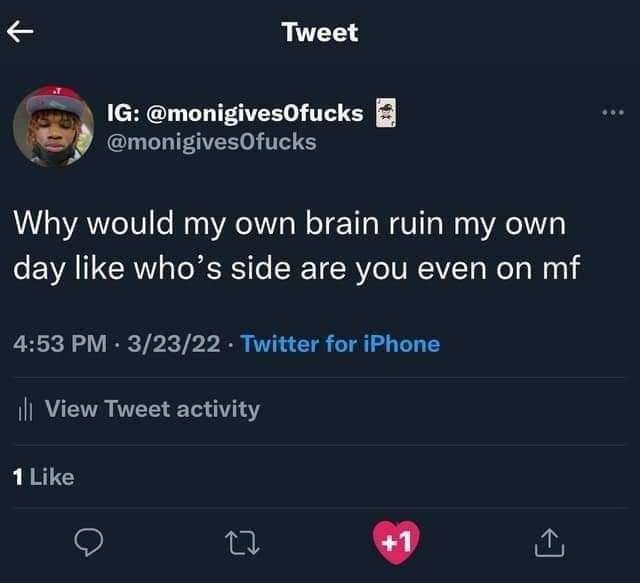Tap the Tweet header title
The height and width of the screenshot is (583, 640).
[319, 32]
